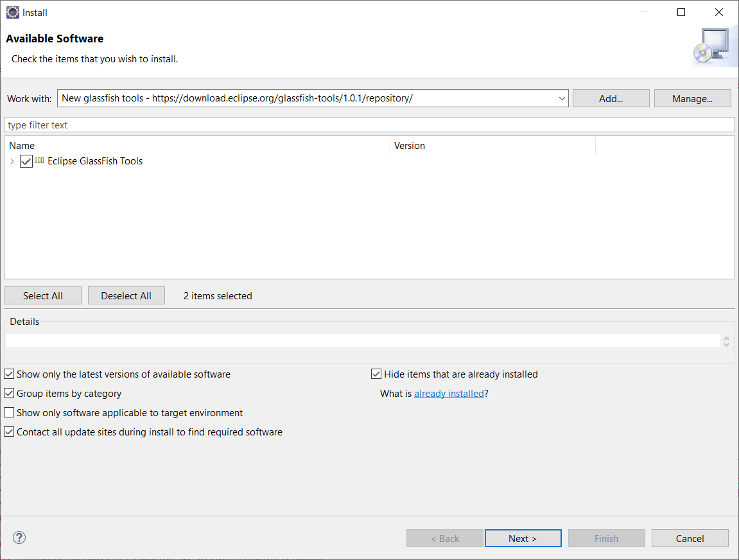Expand the Eclipse GlassFish Tools tree node
The width and height of the screenshot is (739, 560).
pyautogui.click(x=12, y=162)
